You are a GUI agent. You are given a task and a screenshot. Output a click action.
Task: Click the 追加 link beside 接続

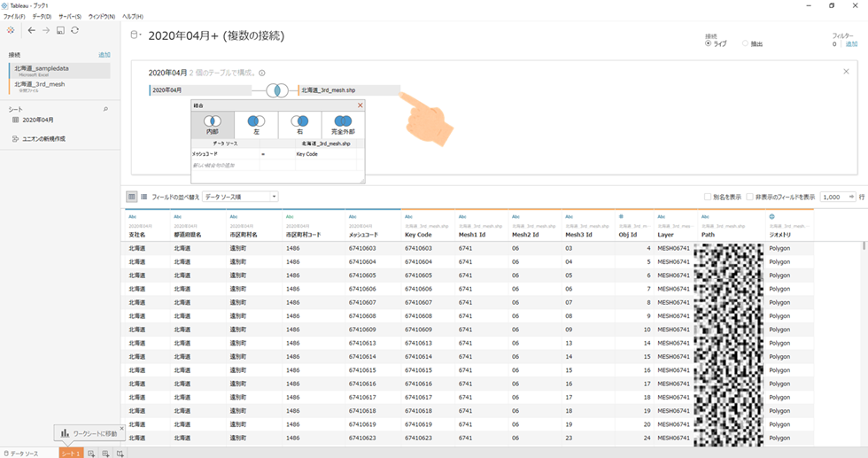[x=105, y=55]
